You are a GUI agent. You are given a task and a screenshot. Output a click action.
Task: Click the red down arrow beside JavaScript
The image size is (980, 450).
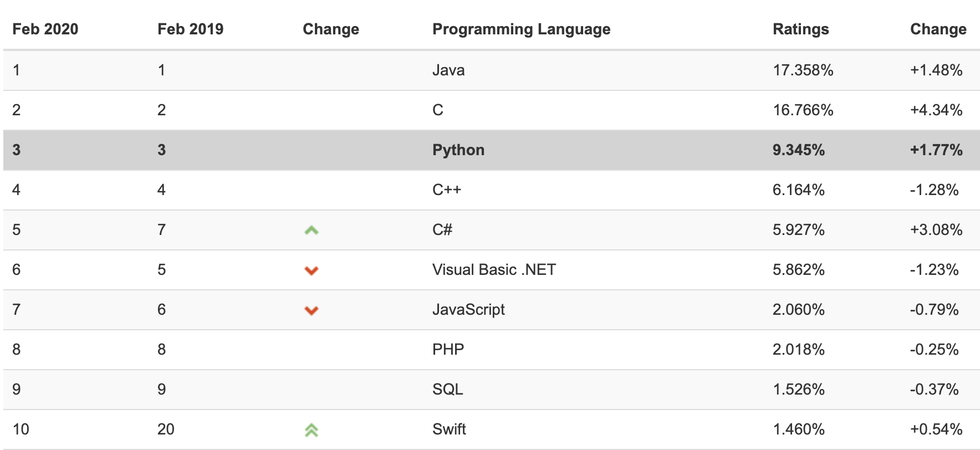(x=312, y=310)
